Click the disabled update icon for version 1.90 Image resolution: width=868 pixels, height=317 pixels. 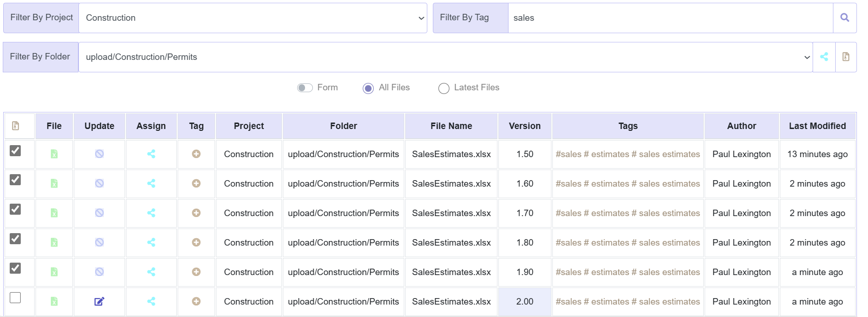99,272
